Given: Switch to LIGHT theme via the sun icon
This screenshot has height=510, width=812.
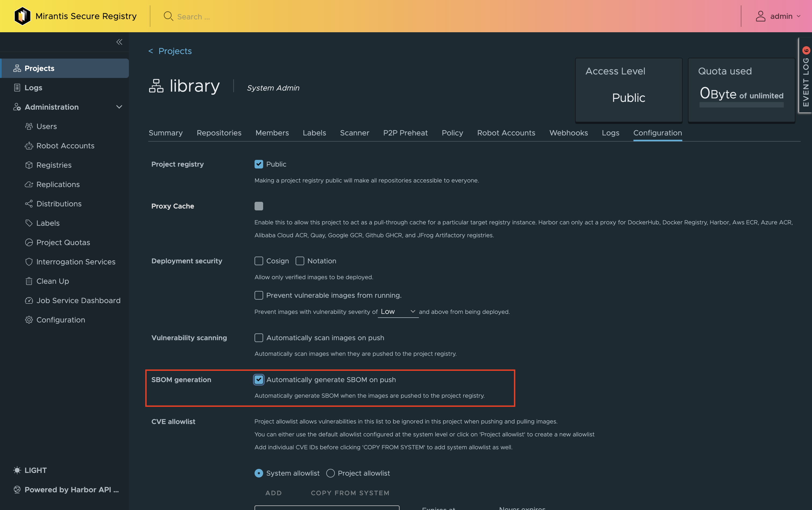Looking at the screenshot, I should tap(17, 470).
